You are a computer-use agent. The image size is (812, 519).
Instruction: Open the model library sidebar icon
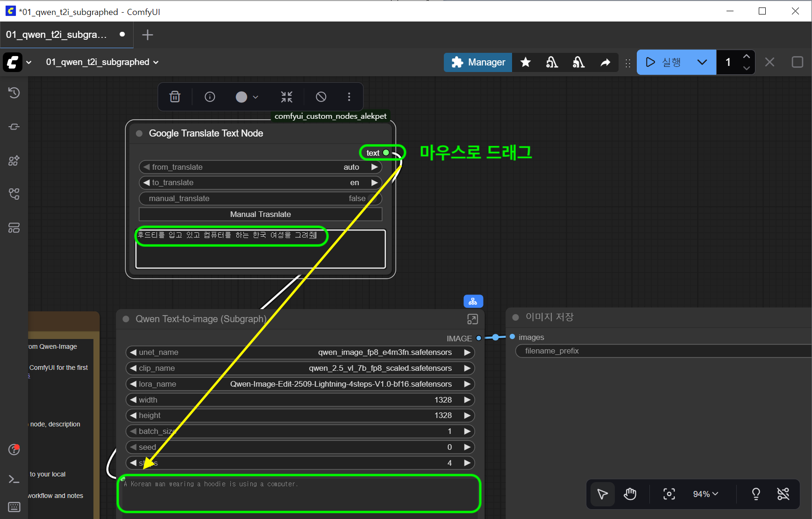(14, 160)
